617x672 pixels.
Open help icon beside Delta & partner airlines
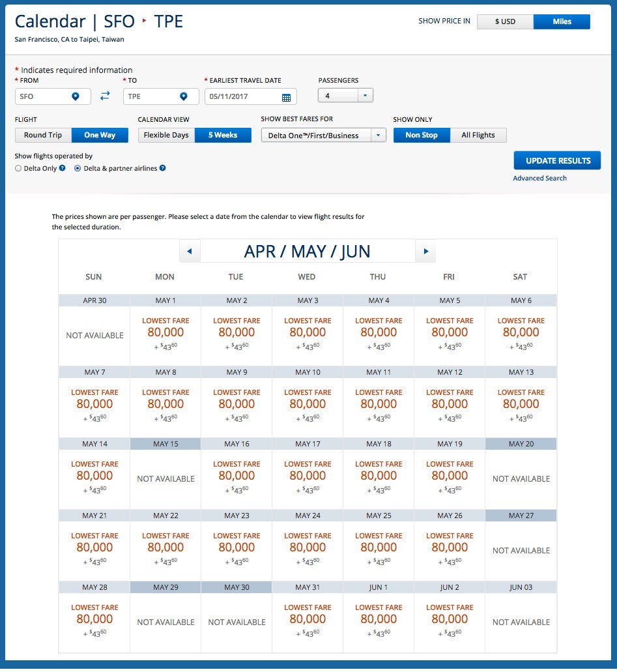coord(163,168)
